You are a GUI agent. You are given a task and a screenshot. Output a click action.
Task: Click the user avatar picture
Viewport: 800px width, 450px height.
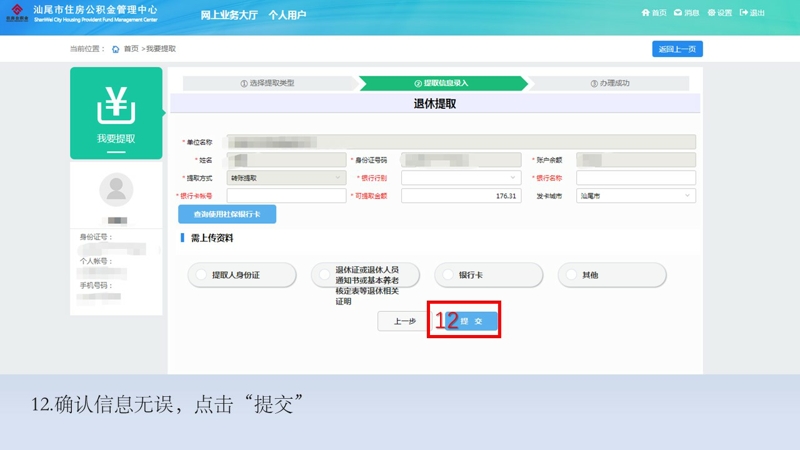[116, 188]
